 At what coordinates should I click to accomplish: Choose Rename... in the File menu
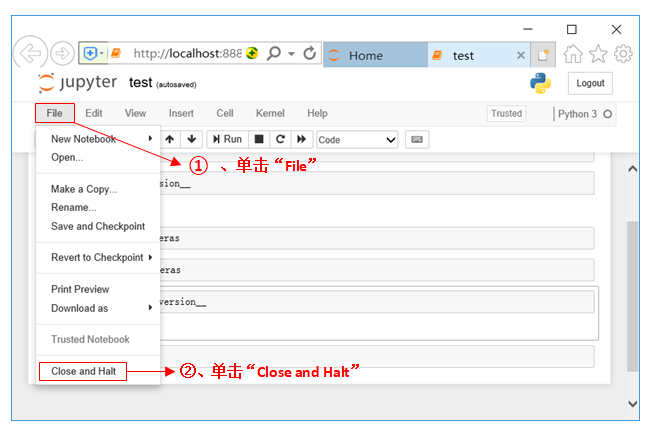[98, 208]
